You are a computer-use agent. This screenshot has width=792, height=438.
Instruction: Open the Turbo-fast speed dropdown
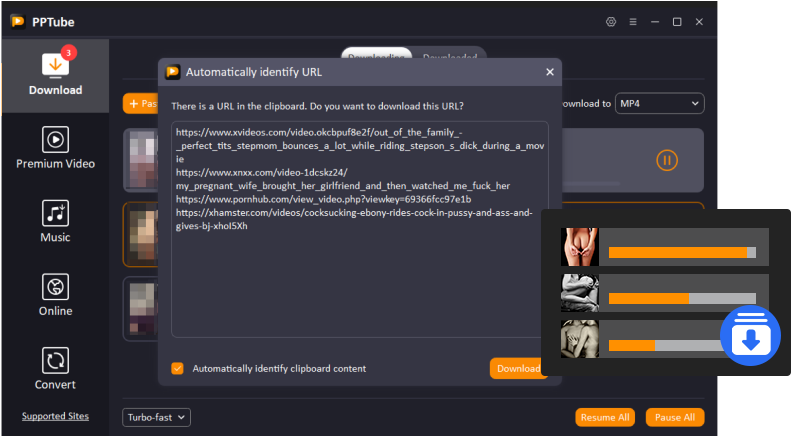pos(156,417)
